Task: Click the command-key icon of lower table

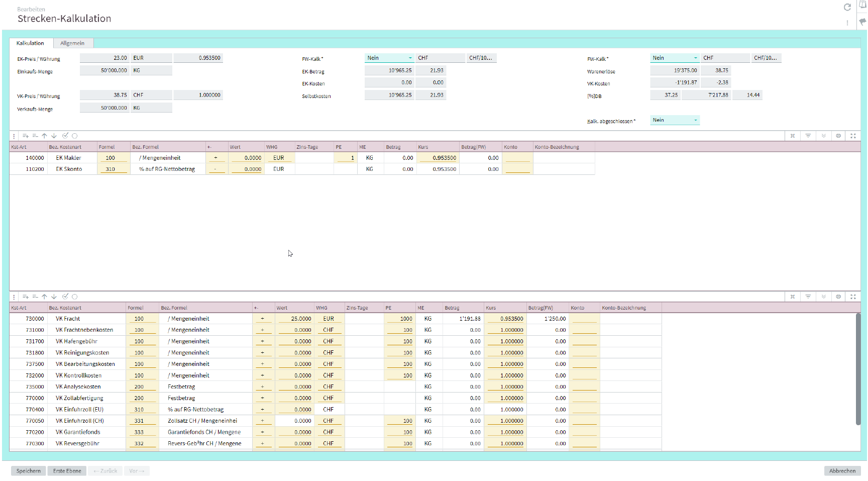Action: (793, 297)
